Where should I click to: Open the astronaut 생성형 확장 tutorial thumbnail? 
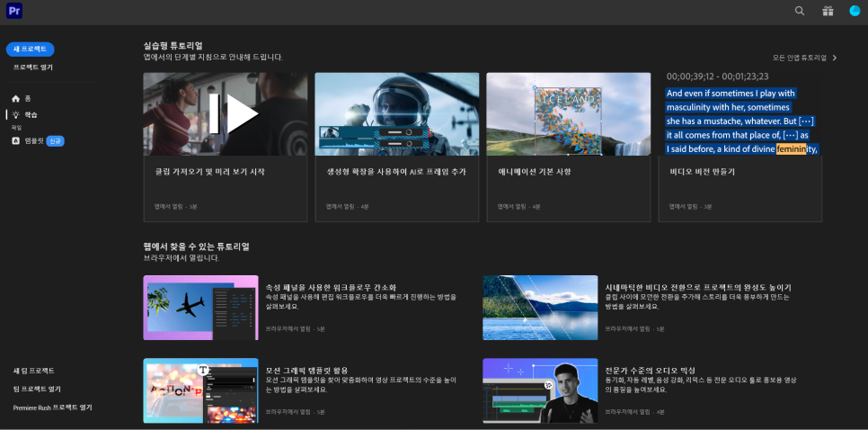(397, 114)
